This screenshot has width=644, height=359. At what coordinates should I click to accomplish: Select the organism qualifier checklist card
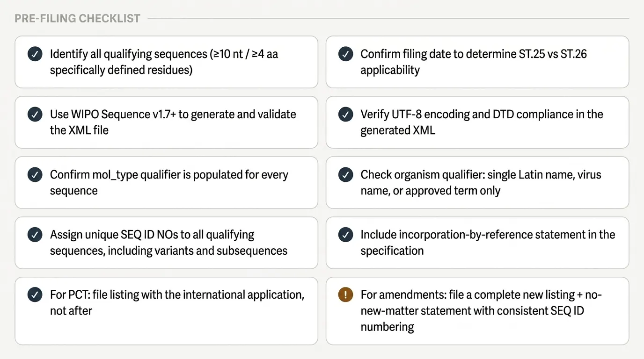click(477, 182)
